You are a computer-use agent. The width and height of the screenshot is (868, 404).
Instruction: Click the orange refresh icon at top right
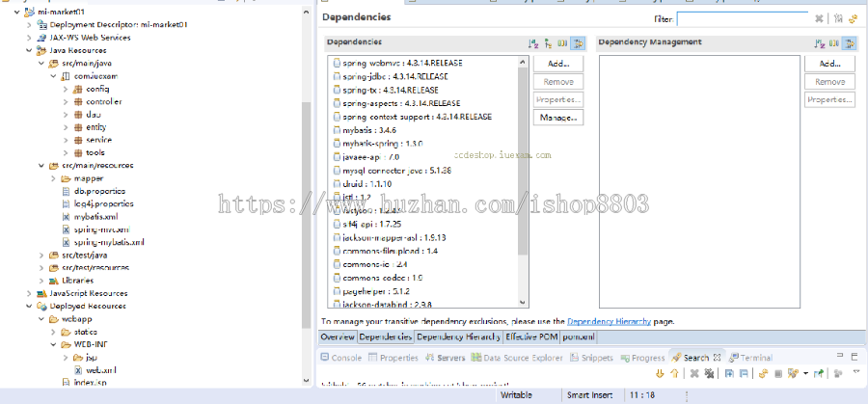854,19
